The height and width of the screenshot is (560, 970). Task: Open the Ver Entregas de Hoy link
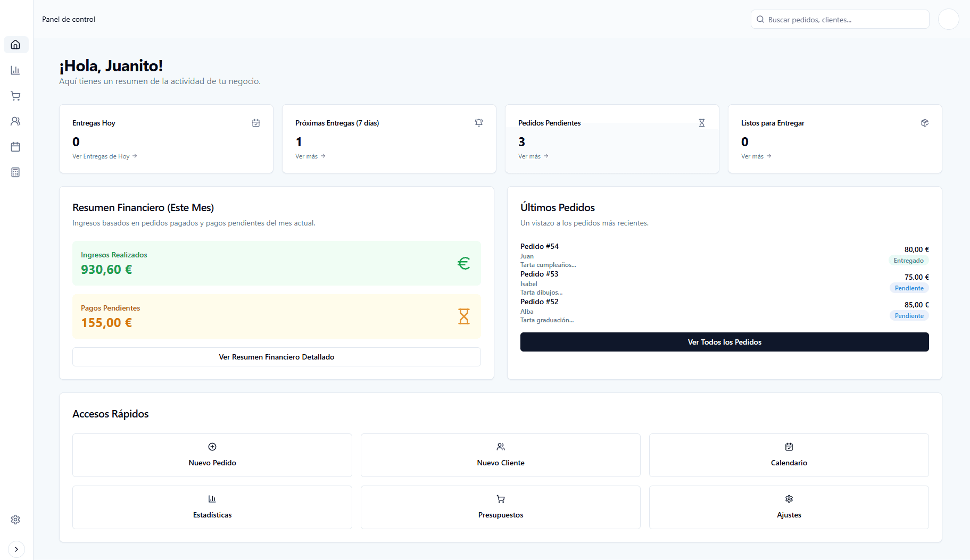tap(104, 156)
